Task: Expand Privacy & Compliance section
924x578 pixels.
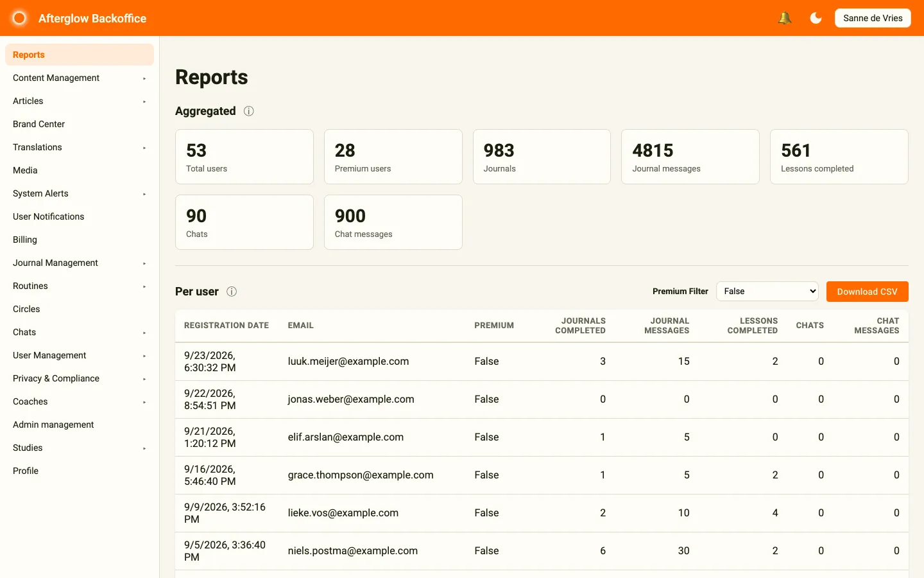Action: [80, 378]
